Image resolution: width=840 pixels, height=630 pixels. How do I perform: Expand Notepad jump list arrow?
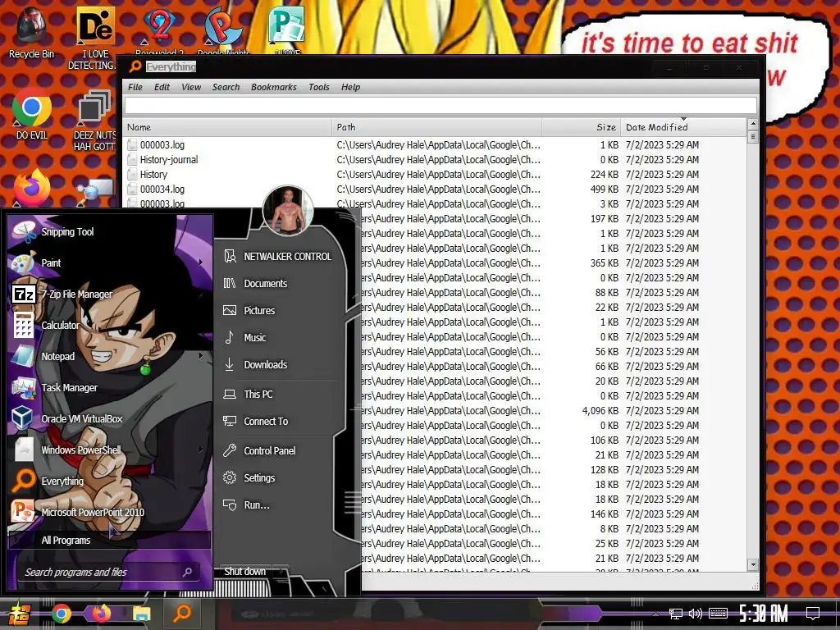(200, 356)
